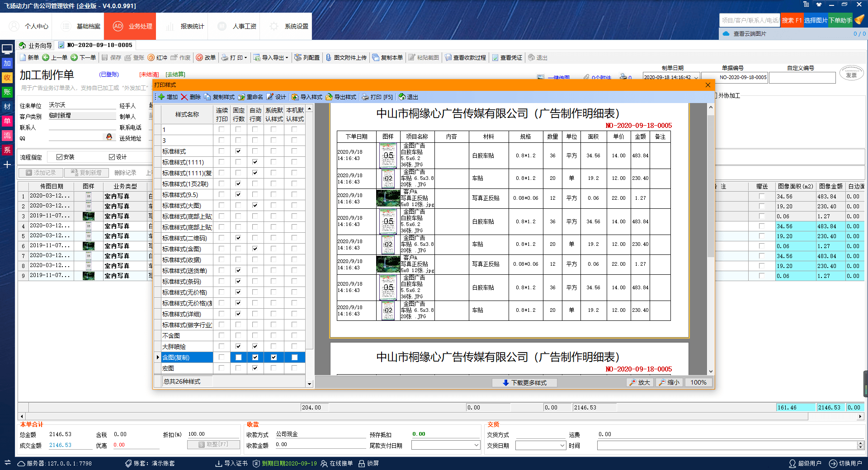Add a new print style with 增加 icon

click(168, 97)
